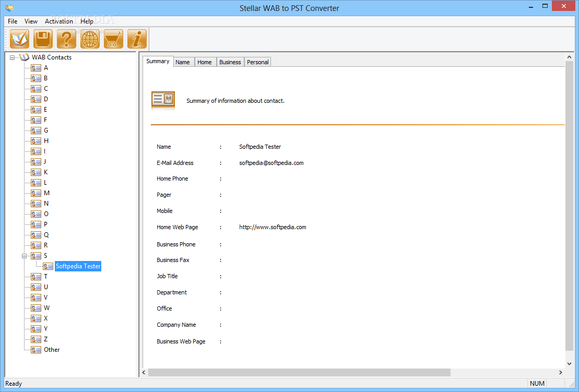Click the http://www.softpedia.com web page value
Viewport: 579px width, 392px height.
coord(273,227)
